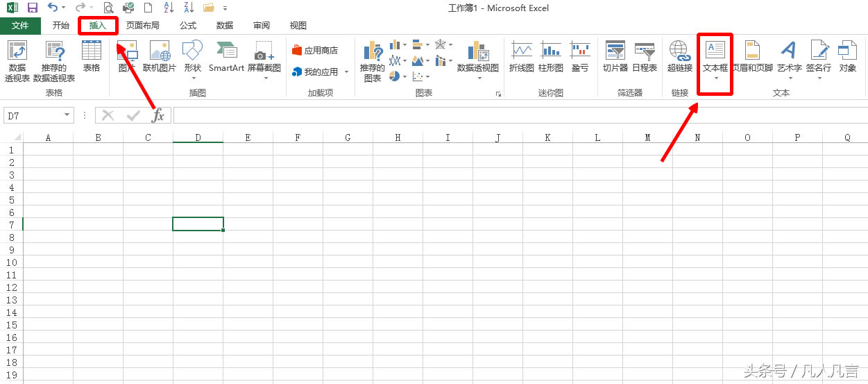Viewport: 868px width, 384px height.
Task: Insert online picture (联机图片)
Action: point(160,57)
